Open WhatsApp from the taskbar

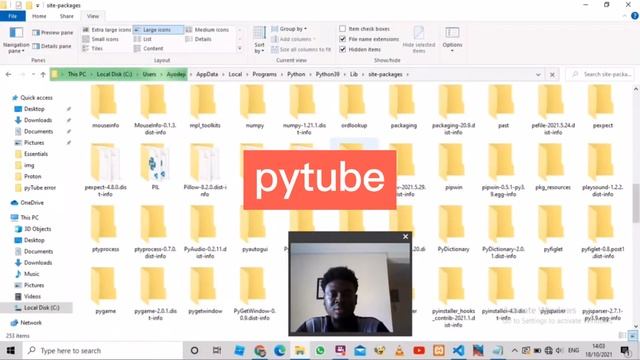point(320,351)
